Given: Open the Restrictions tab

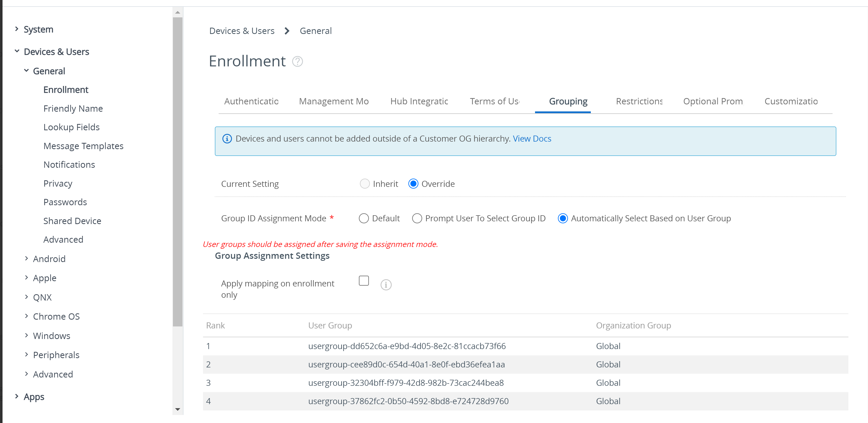Looking at the screenshot, I should coord(639,101).
